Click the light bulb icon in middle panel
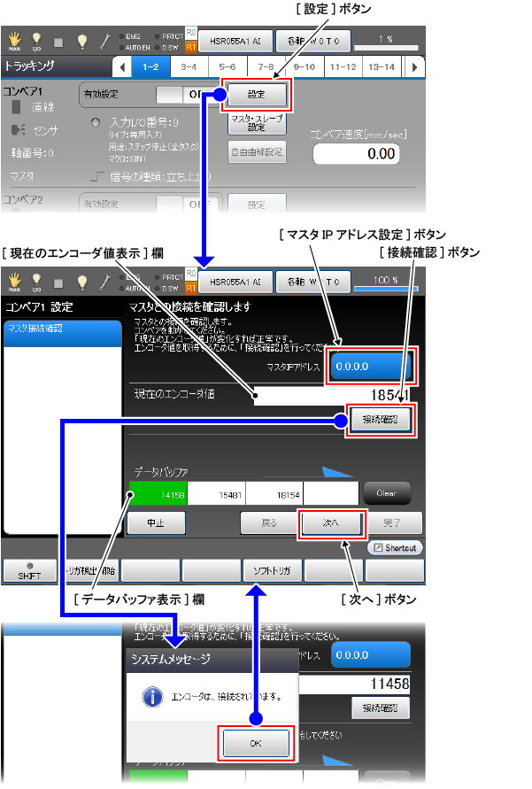 pyautogui.click(x=81, y=282)
